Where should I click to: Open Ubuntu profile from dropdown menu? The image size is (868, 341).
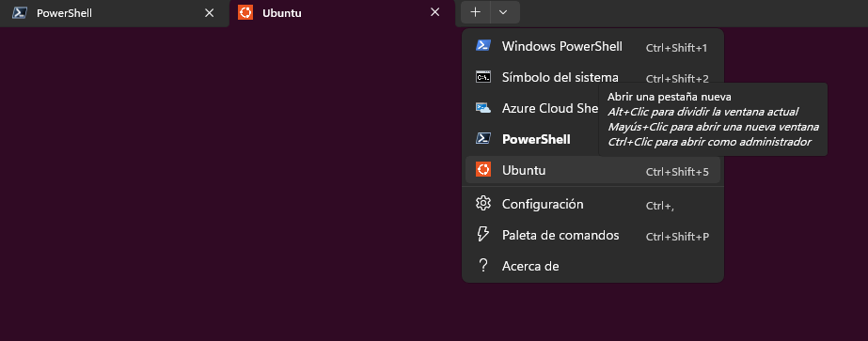(x=592, y=170)
